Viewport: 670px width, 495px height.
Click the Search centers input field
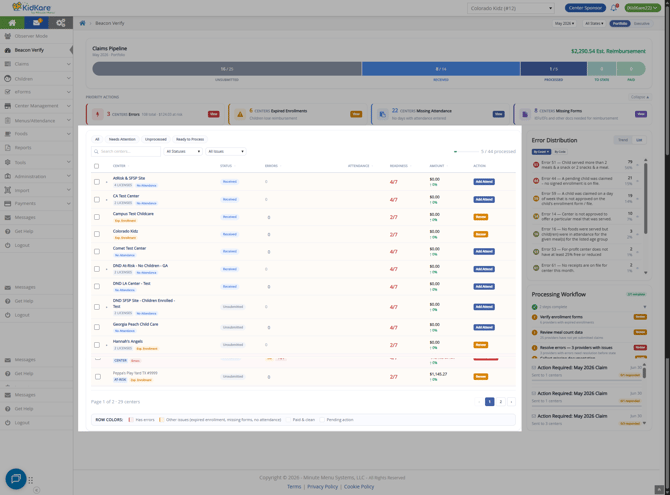[126, 151]
